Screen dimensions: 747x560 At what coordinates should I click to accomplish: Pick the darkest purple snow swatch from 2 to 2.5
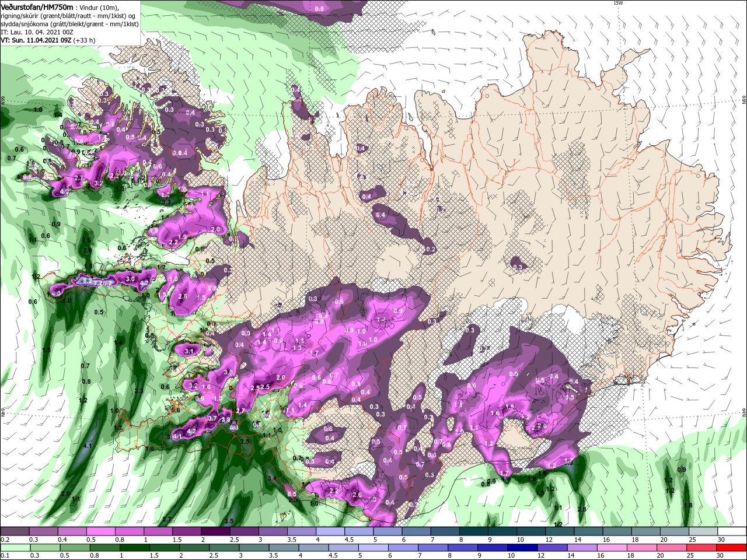215,531
